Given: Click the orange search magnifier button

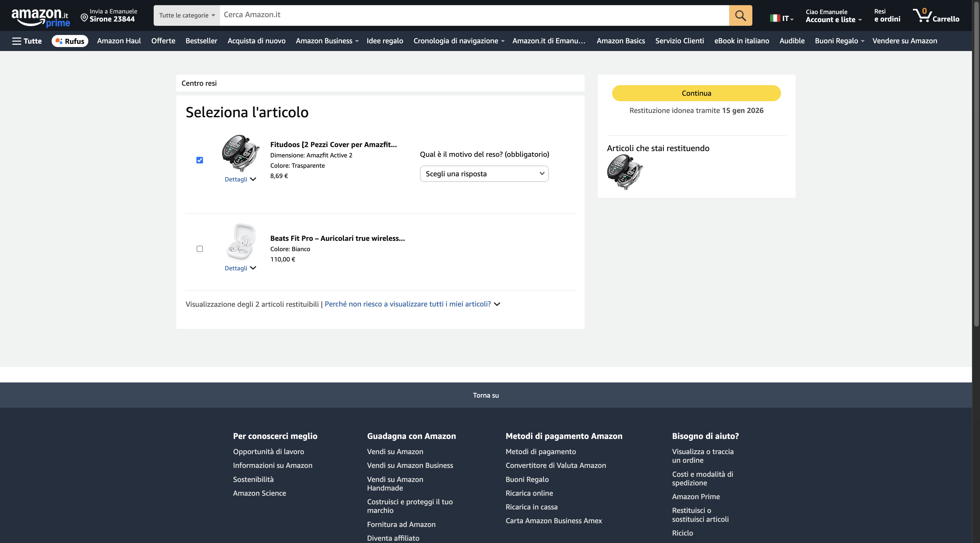Looking at the screenshot, I should pos(740,15).
